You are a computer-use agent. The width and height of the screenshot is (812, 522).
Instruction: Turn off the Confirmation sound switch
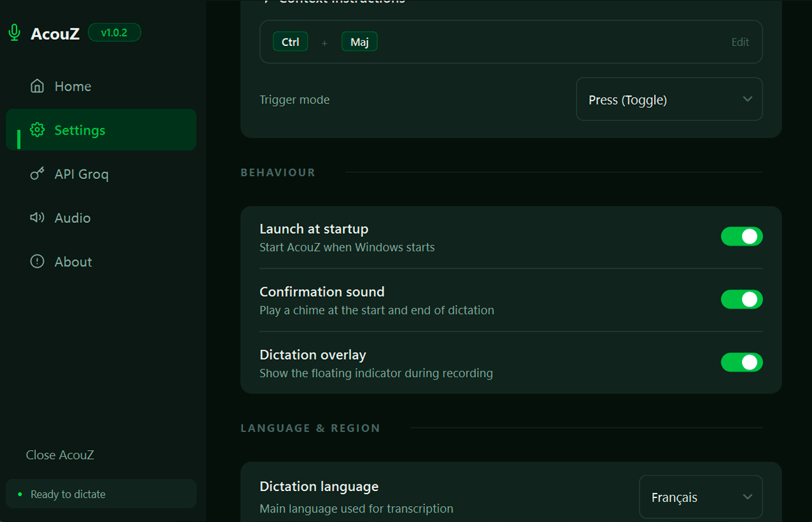coord(742,300)
